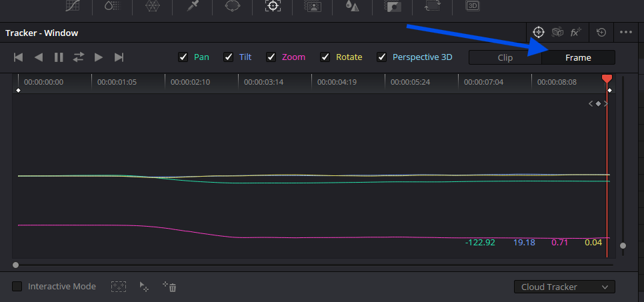
Task: Click the green pan value -122.92
Action: (x=480, y=243)
